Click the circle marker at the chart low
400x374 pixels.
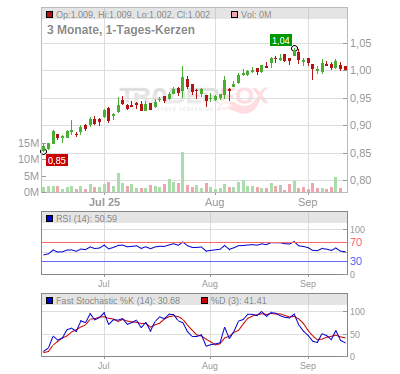click(x=43, y=152)
